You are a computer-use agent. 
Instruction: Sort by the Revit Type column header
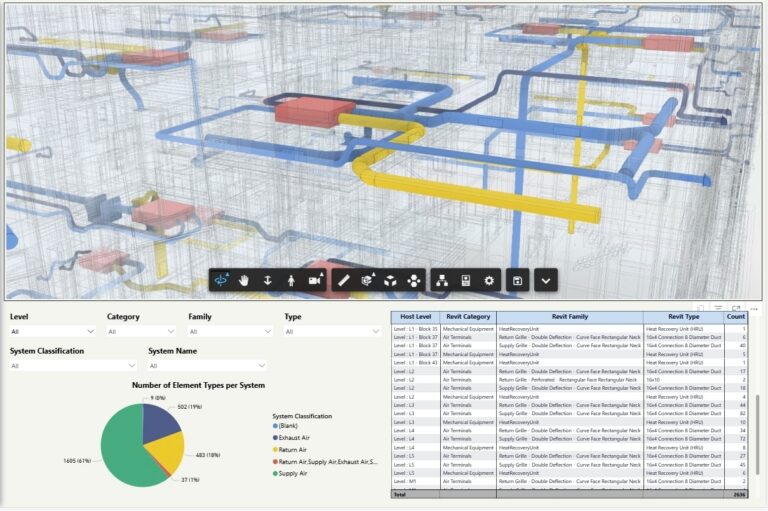pyautogui.click(x=684, y=317)
